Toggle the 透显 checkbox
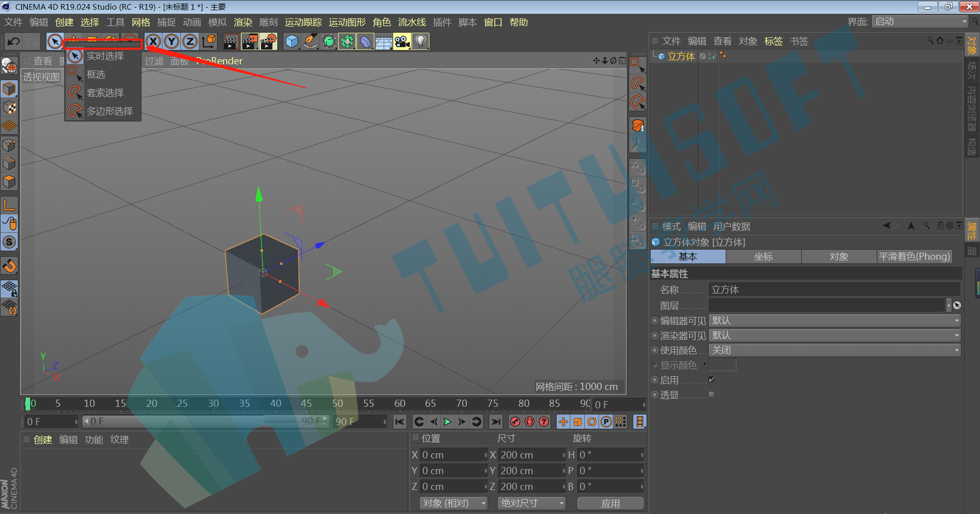The height and width of the screenshot is (514, 980). (x=711, y=395)
